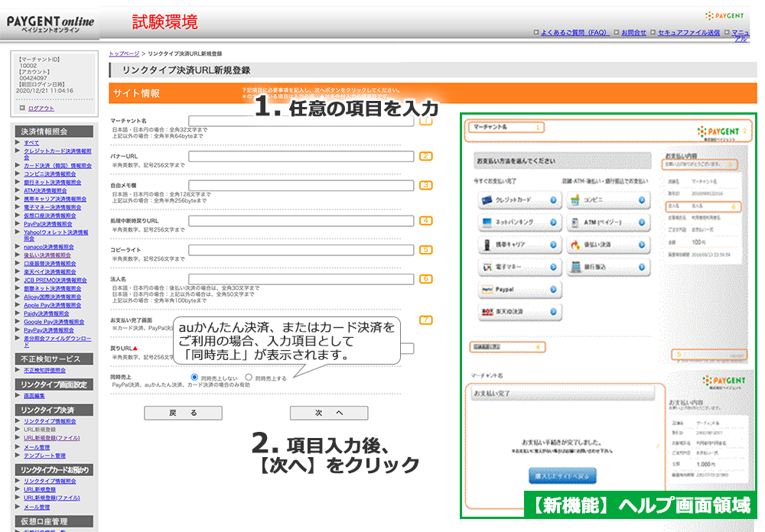Image resolution: width=765 pixels, height=532 pixels.
Task: Select the 同時売上する radio button
Action: point(249,377)
